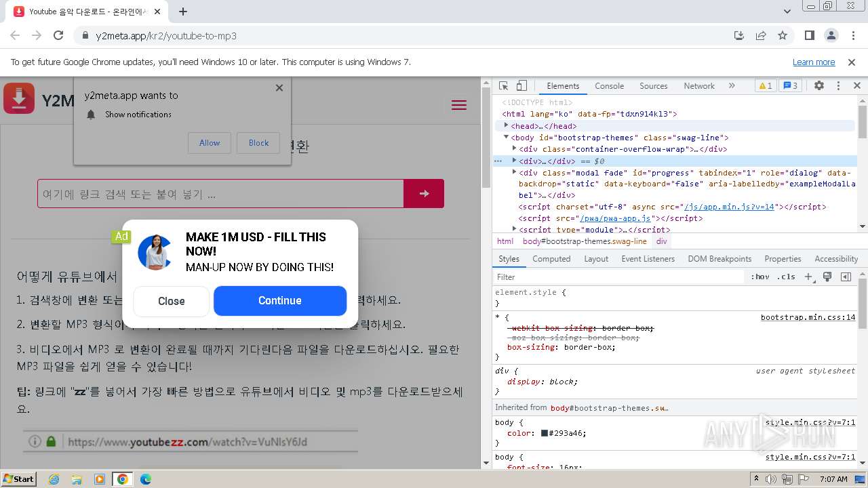Screen dimensions: 868x488
Task: Open bootstrap.min.css:14 source link
Action: coord(808,317)
